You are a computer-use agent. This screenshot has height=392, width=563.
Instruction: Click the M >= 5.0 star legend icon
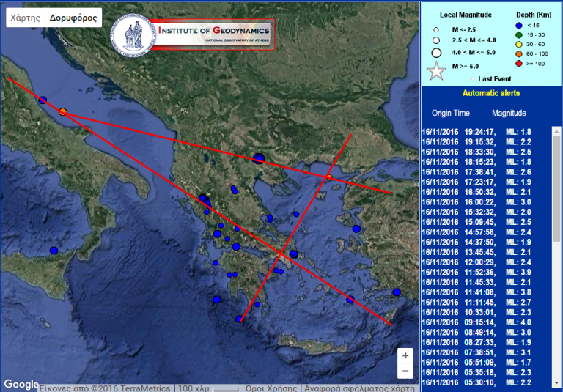pos(436,71)
